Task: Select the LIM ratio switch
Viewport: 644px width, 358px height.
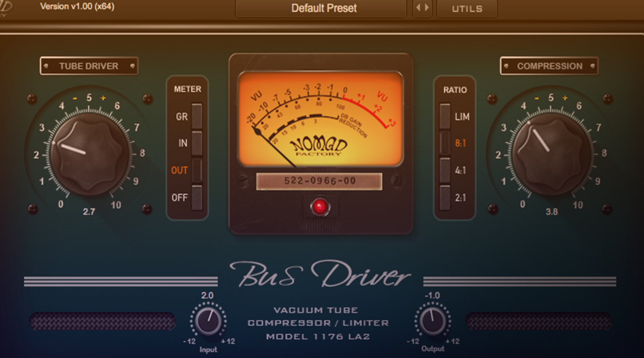Action: (445, 116)
